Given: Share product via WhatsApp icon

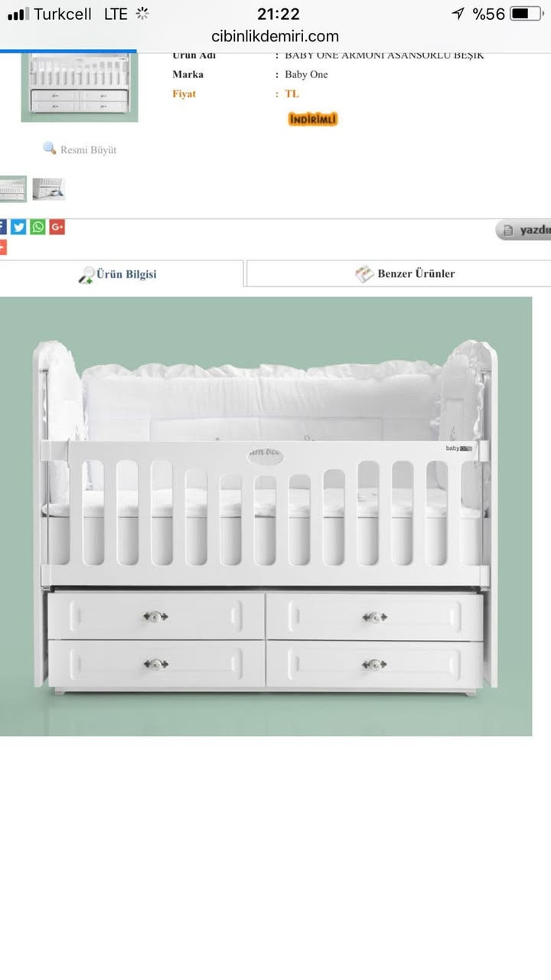Looking at the screenshot, I should click(37, 227).
